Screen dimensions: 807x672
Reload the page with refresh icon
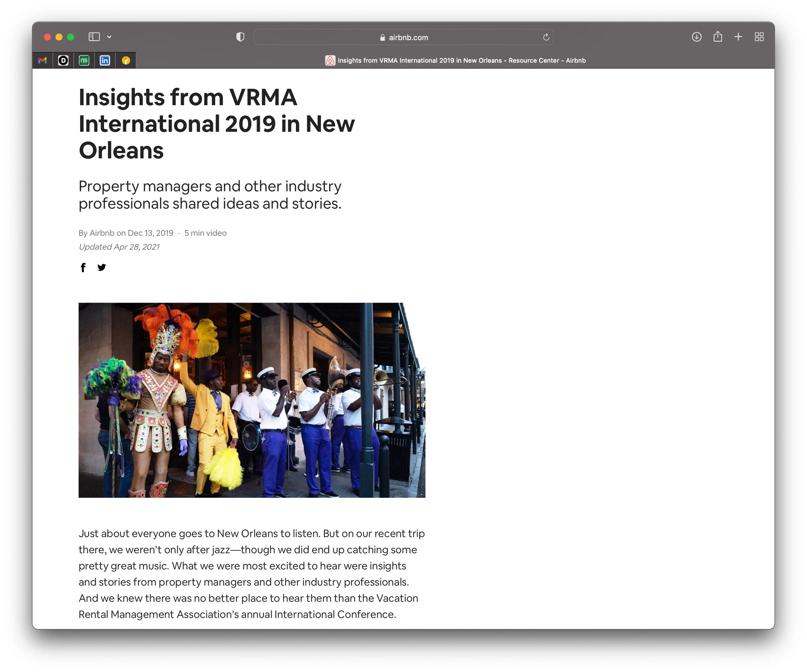click(546, 37)
